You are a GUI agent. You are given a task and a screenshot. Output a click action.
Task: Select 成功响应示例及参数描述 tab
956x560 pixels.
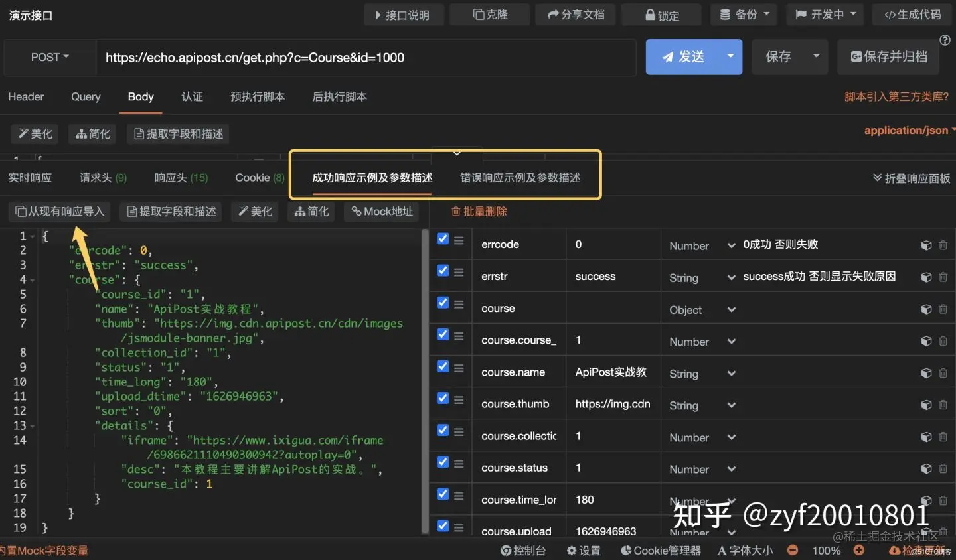point(372,178)
